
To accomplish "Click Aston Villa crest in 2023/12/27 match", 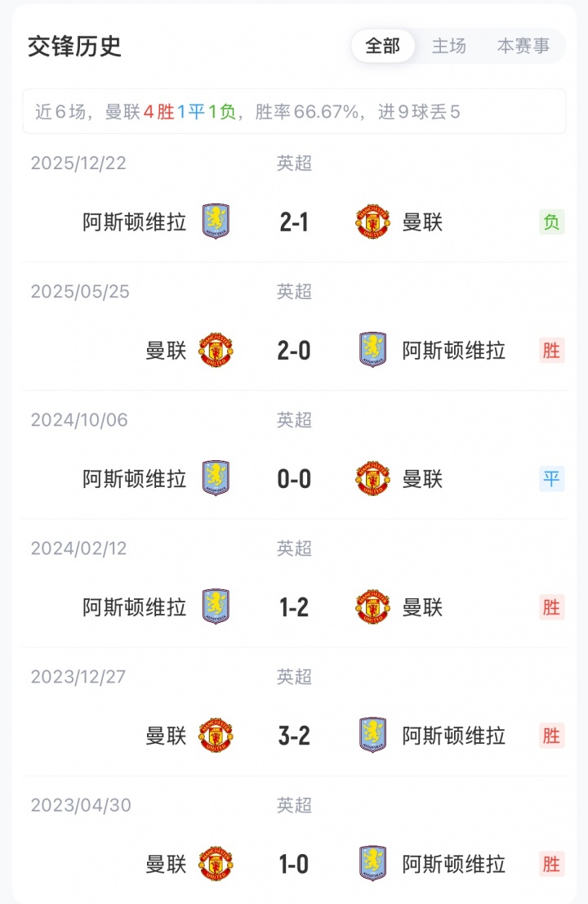I will [x=372, y=736].
